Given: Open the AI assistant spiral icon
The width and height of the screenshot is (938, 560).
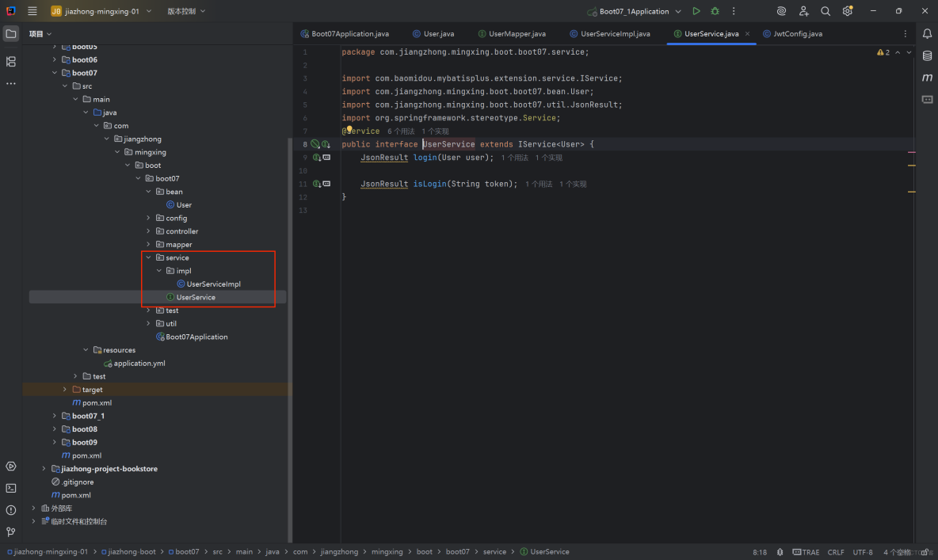Looking at the screenshot, I should click(781, 10).
